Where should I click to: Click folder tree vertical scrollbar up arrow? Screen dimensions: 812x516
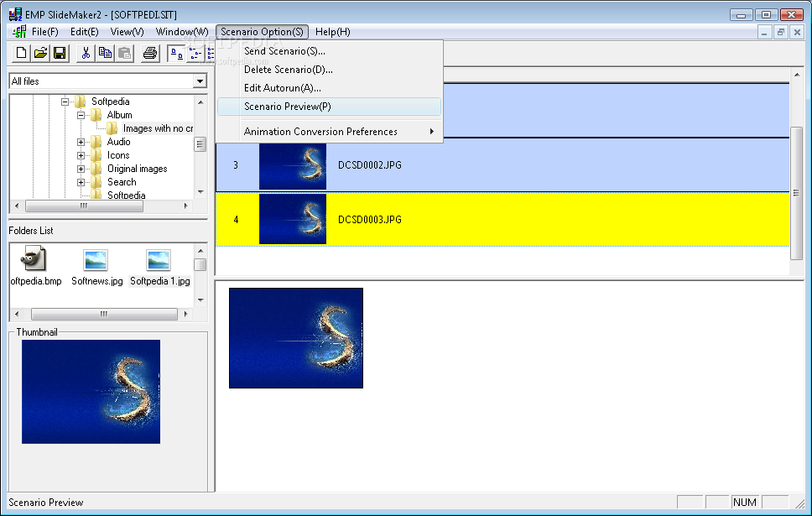200,102
